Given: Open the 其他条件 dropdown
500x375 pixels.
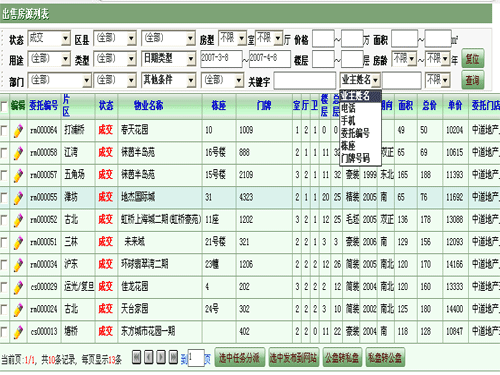Looking at the screenshot, I should [x=168, y=80].
